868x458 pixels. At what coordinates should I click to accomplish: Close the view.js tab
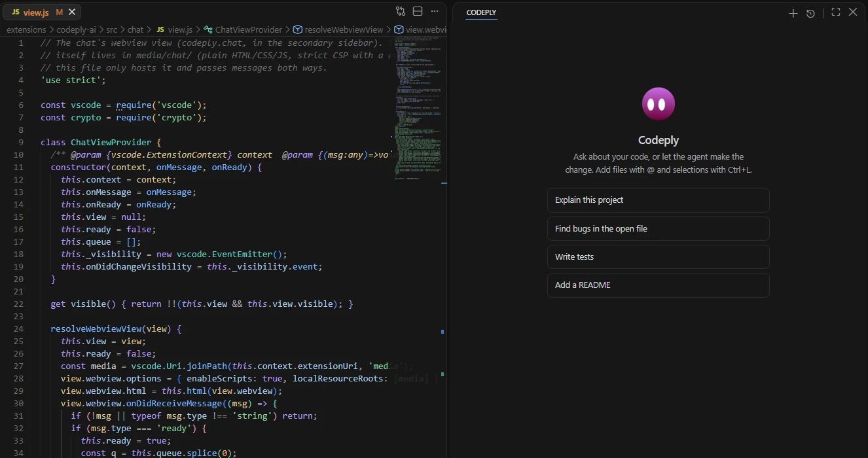[72, 12]
